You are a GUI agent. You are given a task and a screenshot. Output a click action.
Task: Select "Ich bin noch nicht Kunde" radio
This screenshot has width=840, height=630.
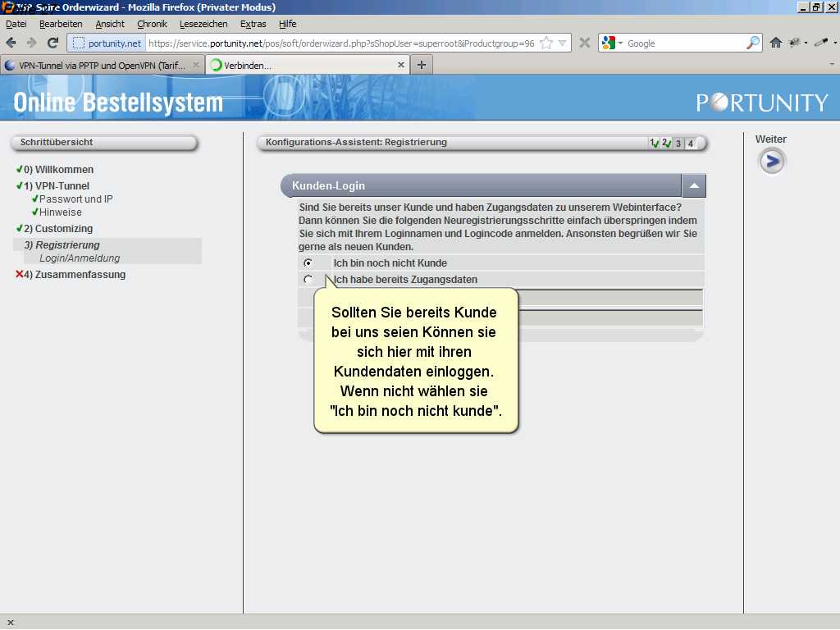(308, 263)
